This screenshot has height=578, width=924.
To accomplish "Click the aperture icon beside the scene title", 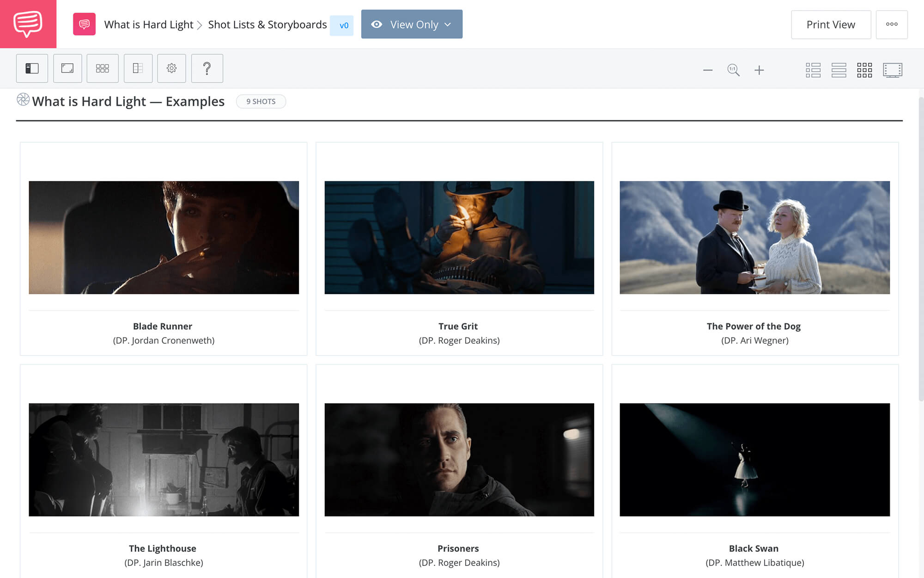I will click(23, 99).
